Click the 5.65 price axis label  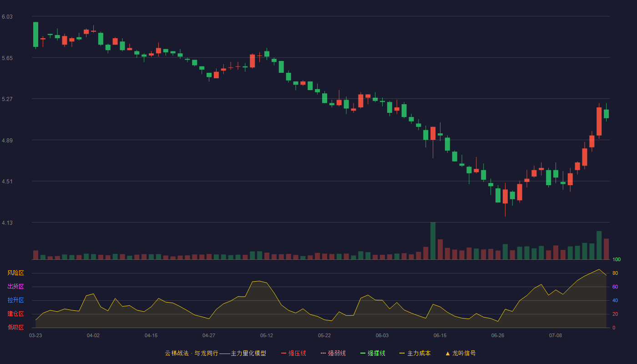pyautogui.click(x=7, y=58)
